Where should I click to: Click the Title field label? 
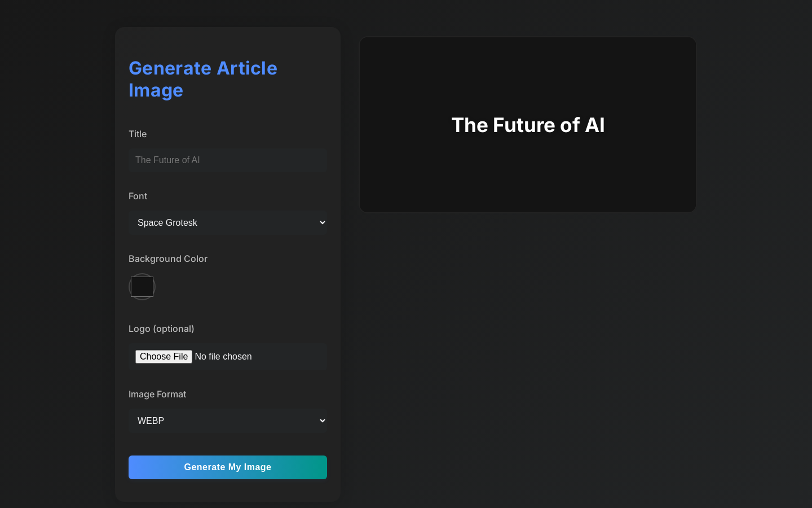click(x=138, y=134)
